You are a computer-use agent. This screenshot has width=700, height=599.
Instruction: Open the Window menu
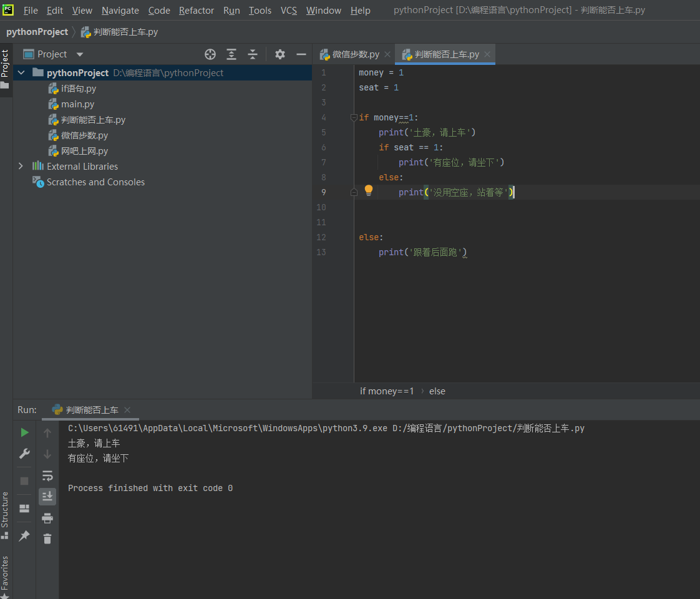click(324, 10)
